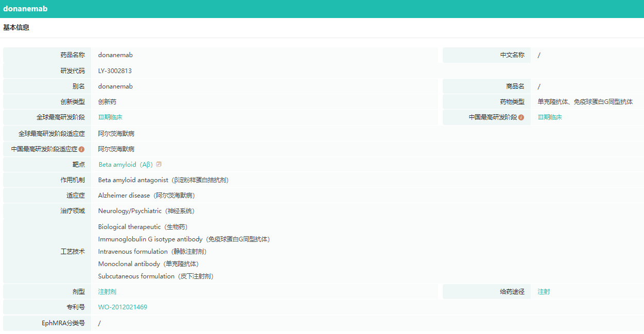The height and width of the screenshot is (334, 644).
Task: Open patent link WO-2012021469
Action: click(x=123, y=307)
